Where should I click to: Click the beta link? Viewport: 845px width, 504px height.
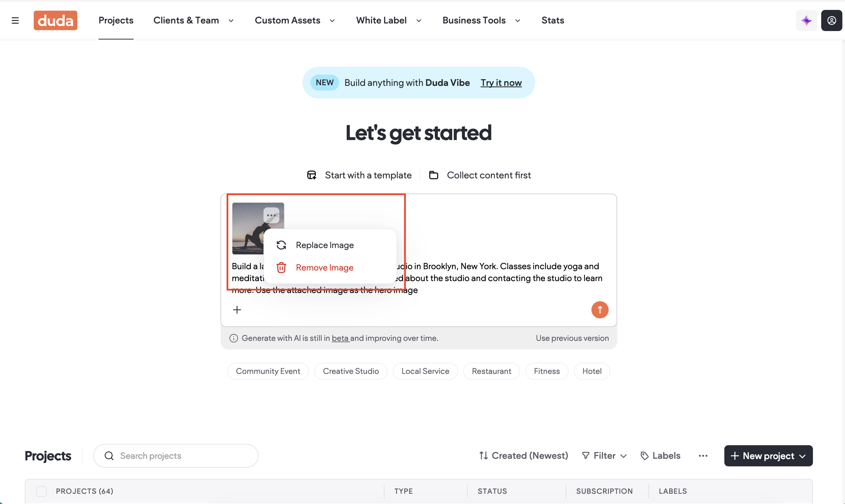pos(340,338)
